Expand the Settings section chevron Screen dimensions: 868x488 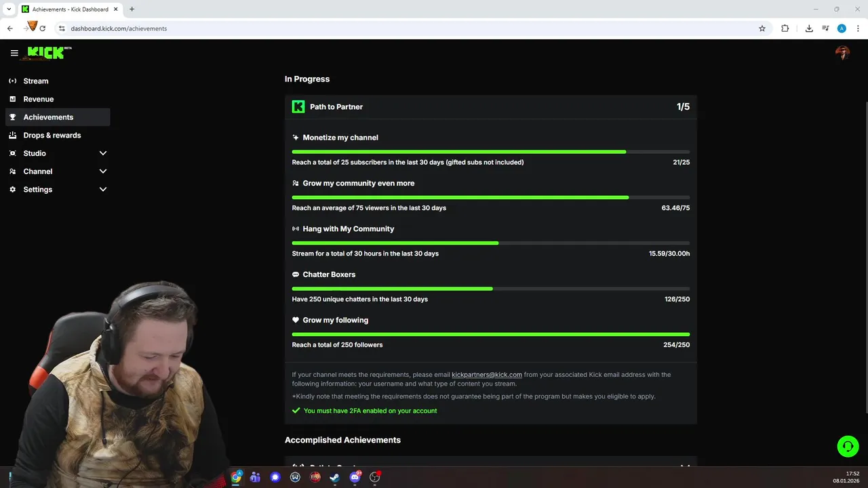103,189
